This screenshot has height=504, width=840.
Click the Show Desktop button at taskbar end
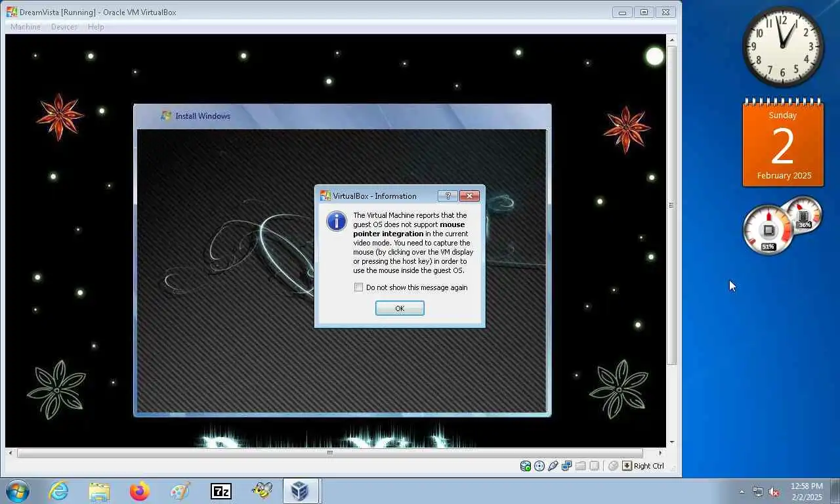click(x=835, y=492)
